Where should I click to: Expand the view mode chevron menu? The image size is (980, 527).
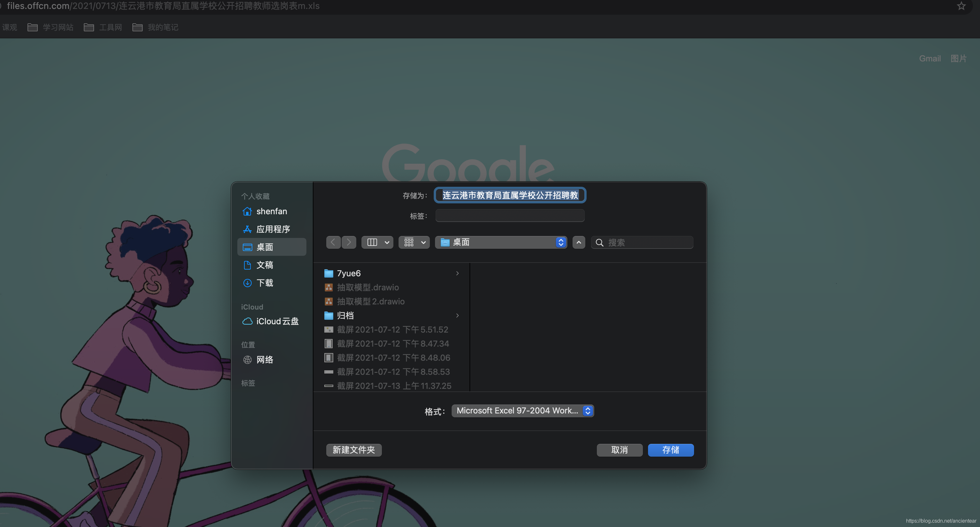[x=387, y=242]
